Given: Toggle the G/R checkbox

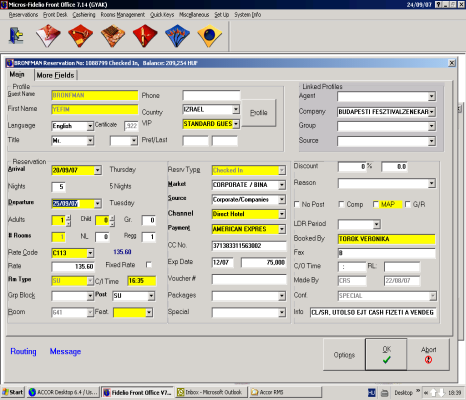Looking at the screenshot, I should click(408, 204).
